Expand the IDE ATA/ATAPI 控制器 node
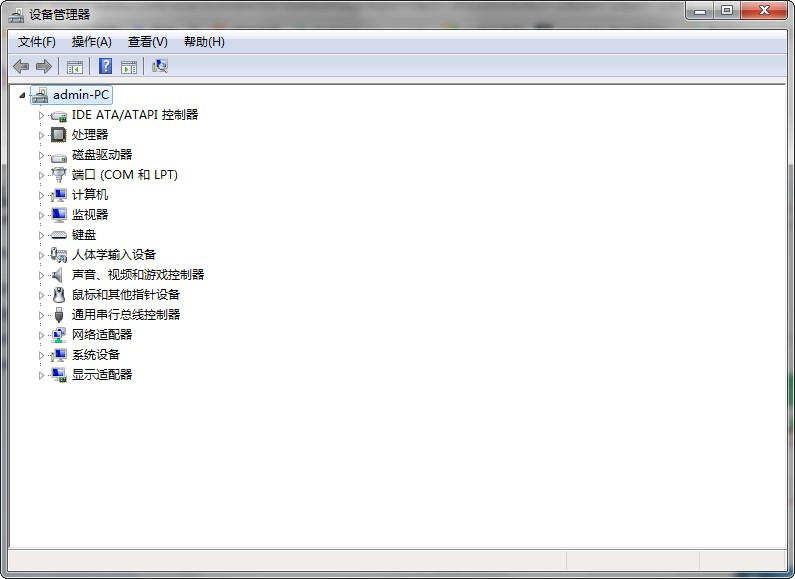The width and height of the screenshot is (795, 579). pos(41,115)
